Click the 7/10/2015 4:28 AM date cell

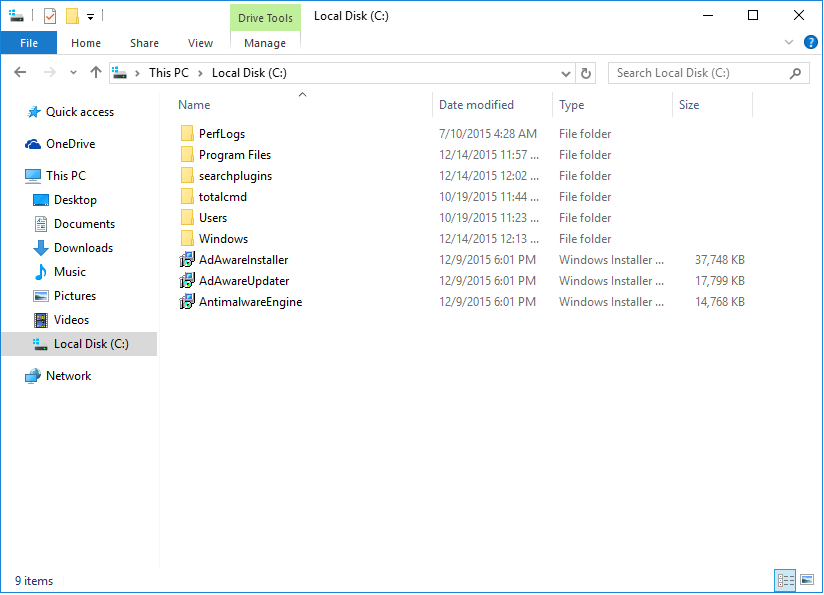click(488, 134)
